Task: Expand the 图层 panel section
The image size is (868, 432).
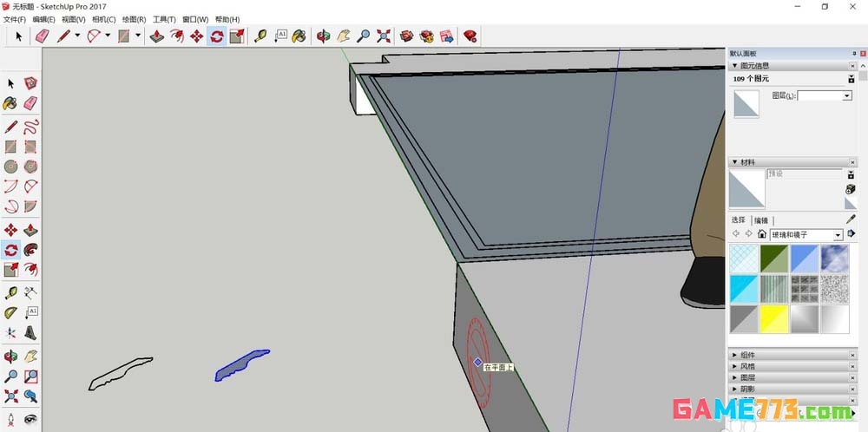Action: coord(792,378)
